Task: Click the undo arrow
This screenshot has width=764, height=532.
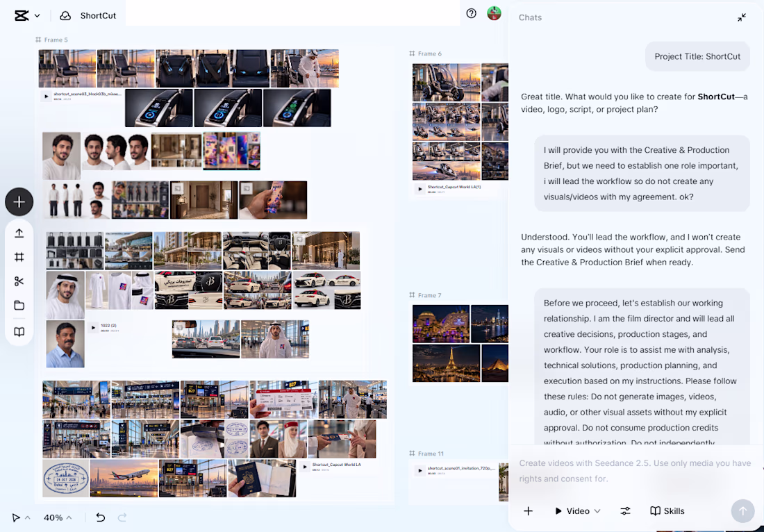Action: pyautogui.click(x=101, y=517)
